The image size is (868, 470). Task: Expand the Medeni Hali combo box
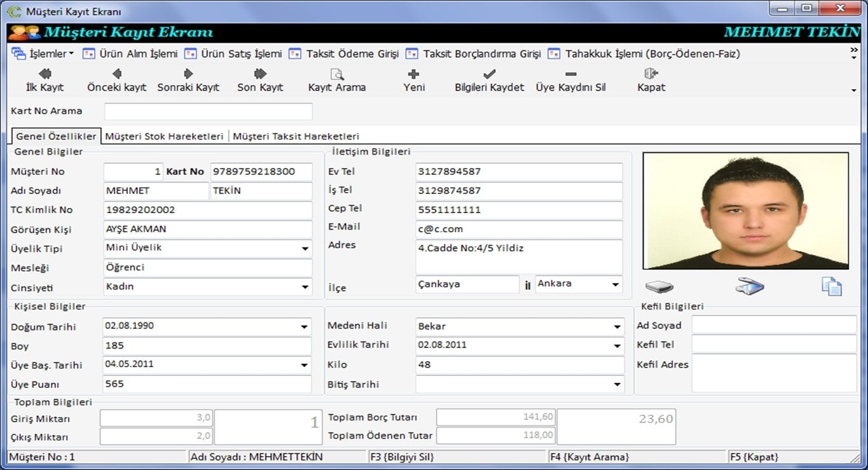point(617,327)
